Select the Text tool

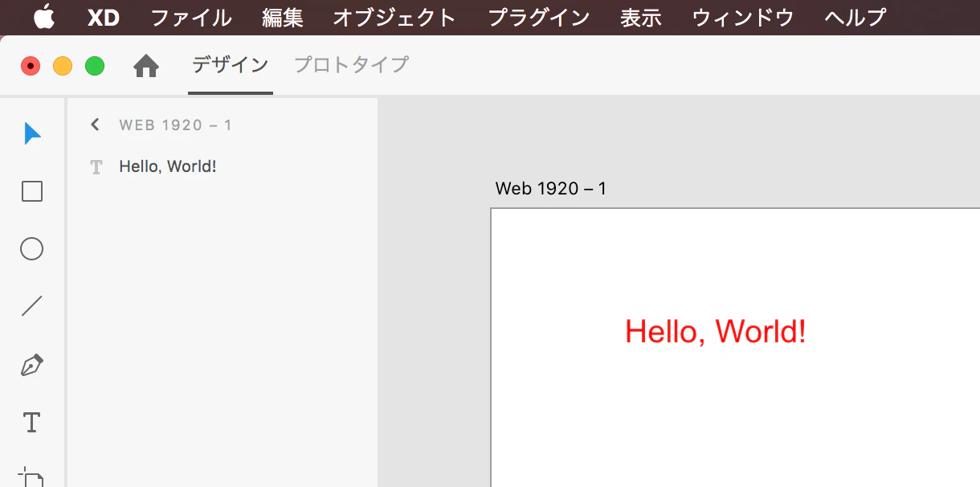31,422
